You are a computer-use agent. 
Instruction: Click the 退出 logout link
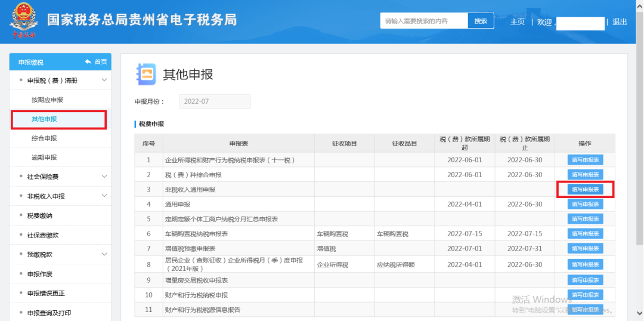(x=620, y=22)
